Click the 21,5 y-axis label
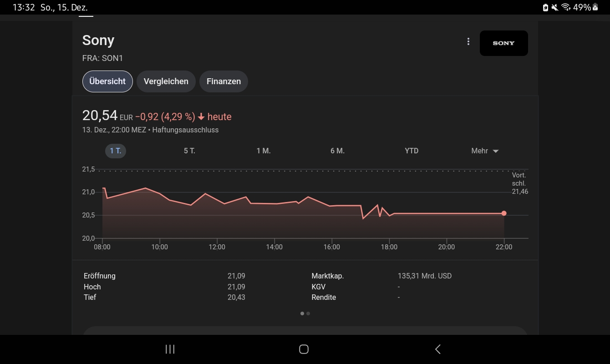The height and width of the screenshot is (364, 610). pos(88,169)
